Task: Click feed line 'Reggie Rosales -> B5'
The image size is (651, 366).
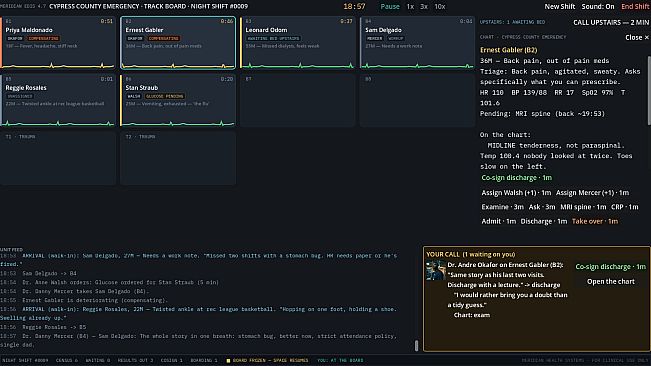Action: coord(54,327)
